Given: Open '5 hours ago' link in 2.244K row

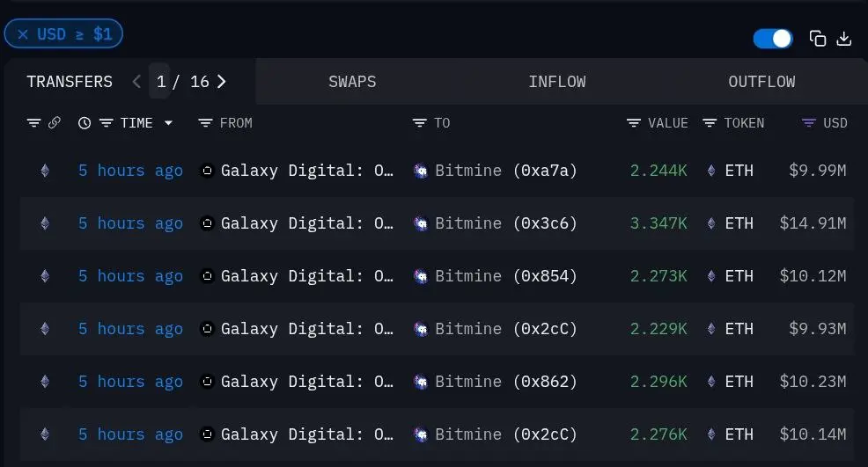Looking at the screenshot, I should (130, 171).
